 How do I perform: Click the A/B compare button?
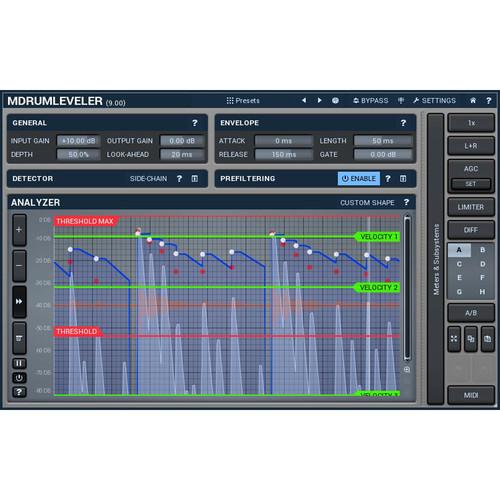tap(471, 313)
